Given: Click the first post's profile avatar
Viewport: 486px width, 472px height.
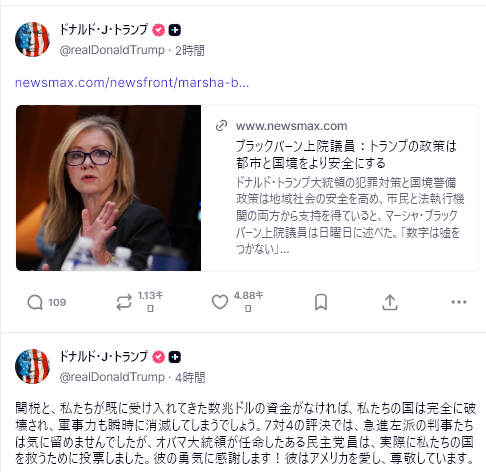Looking at the screenshot, I should [x=32, y=39].
